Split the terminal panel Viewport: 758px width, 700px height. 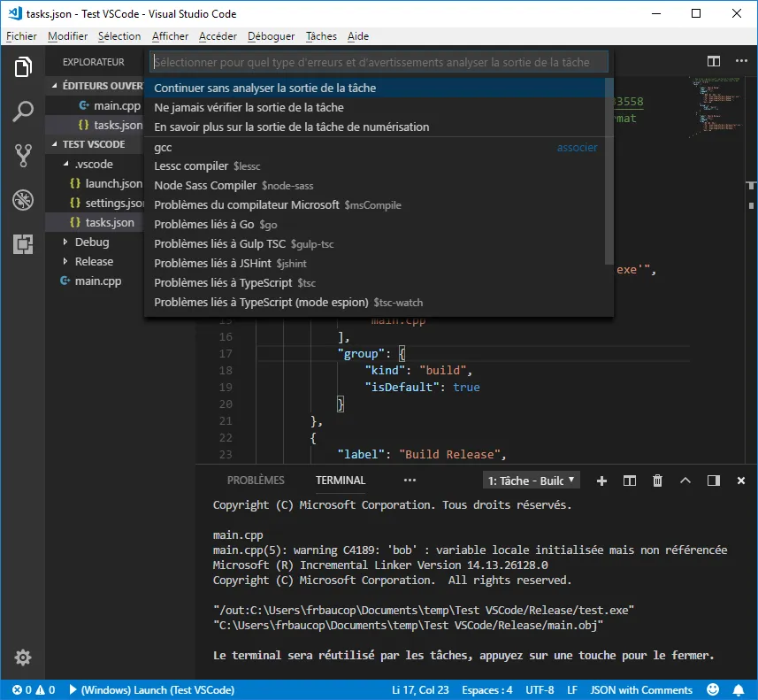pyautogui.click(x=630, y=481)
